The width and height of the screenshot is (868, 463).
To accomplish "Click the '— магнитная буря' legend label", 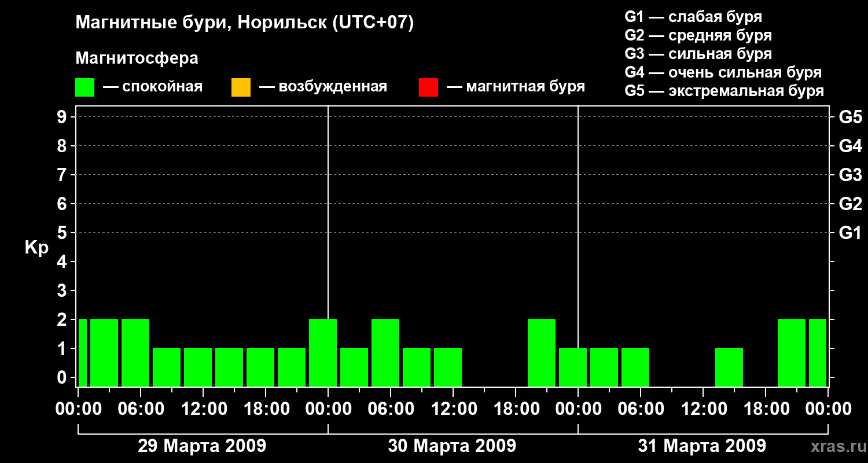I will pyautogui.click(x=516, y=87).
